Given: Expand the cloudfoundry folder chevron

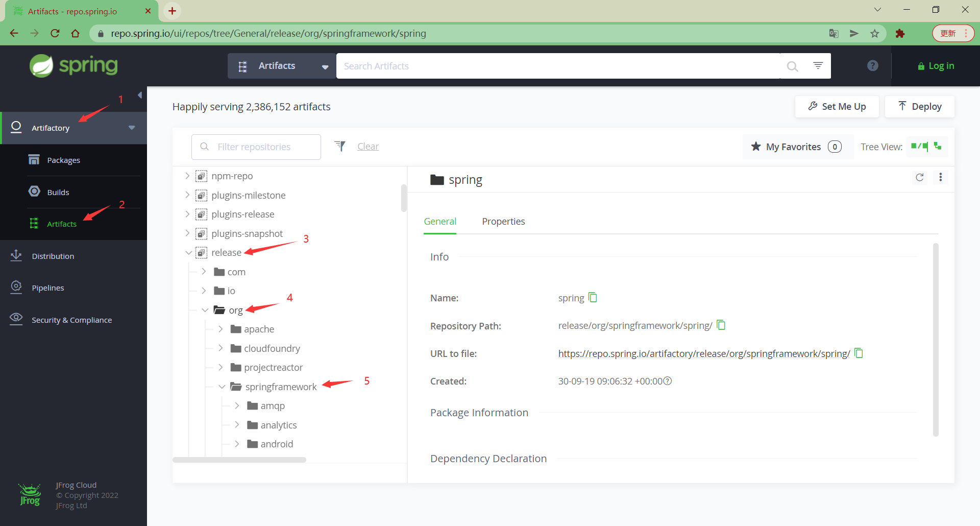Looking at the screenshot, I should (x=220, y=348).
